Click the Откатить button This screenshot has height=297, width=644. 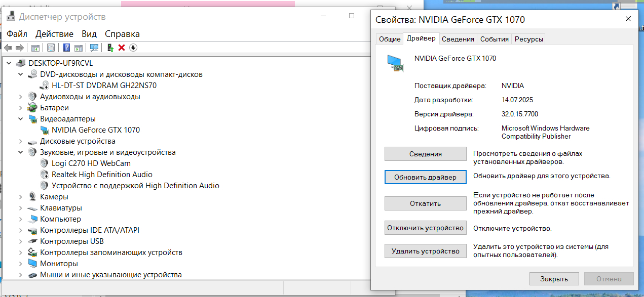[x=425, y=203]
